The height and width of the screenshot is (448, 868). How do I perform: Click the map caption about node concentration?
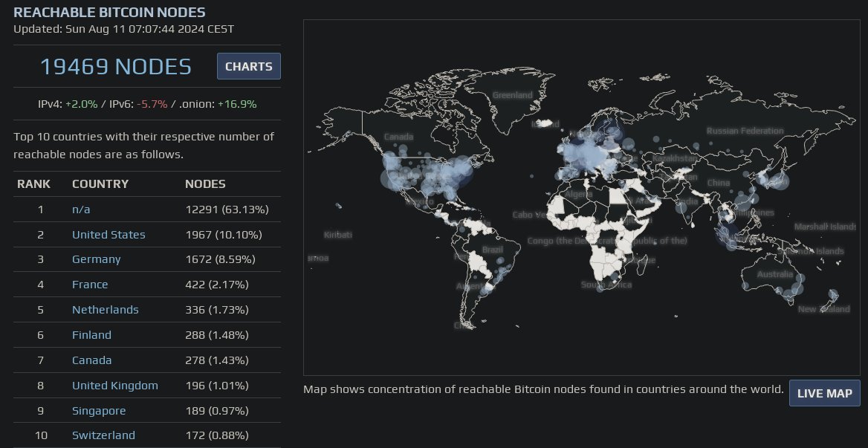543,389
